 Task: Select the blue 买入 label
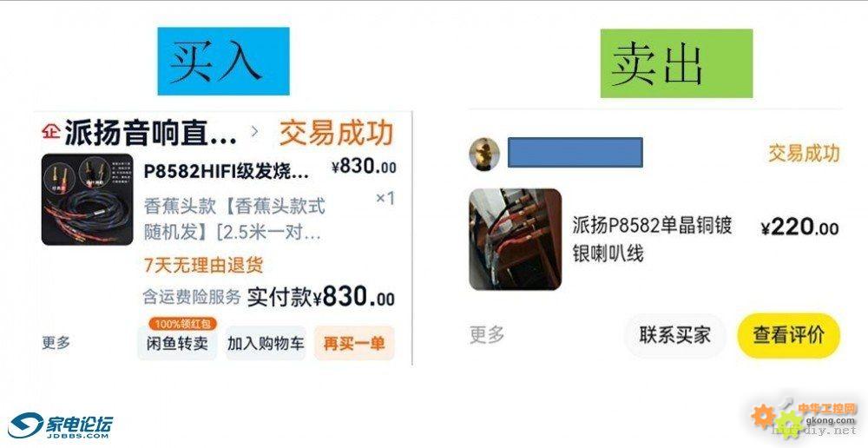tap(223, 62)
